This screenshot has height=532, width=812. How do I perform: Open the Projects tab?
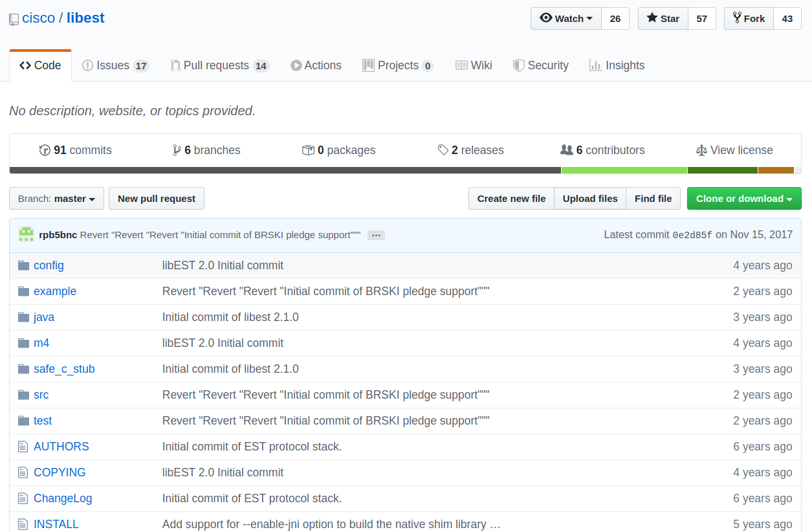[398, 65]
